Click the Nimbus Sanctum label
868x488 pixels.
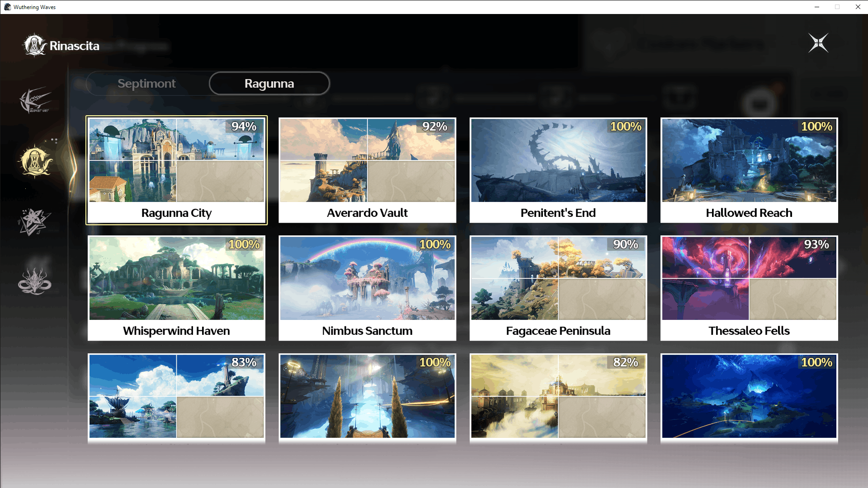tap(367, 331)
